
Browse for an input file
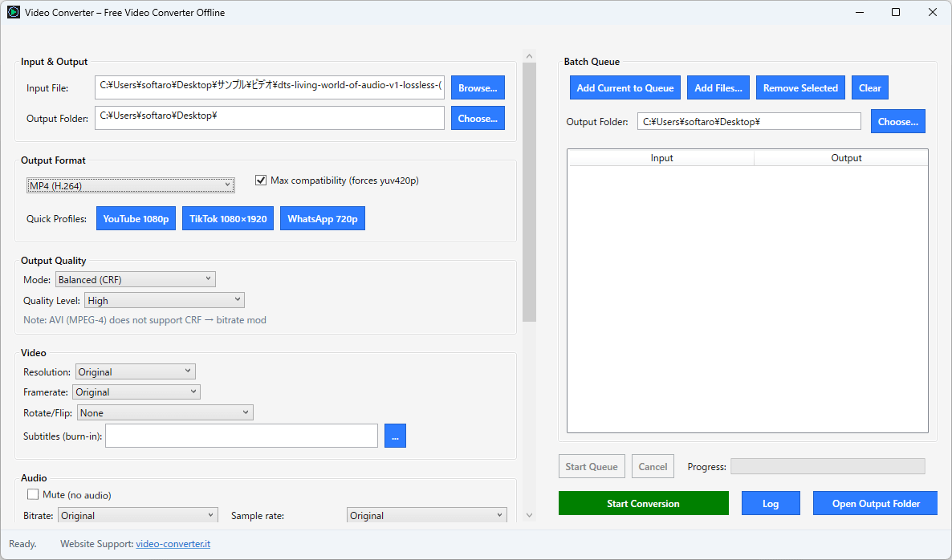(x=478, y=88)
